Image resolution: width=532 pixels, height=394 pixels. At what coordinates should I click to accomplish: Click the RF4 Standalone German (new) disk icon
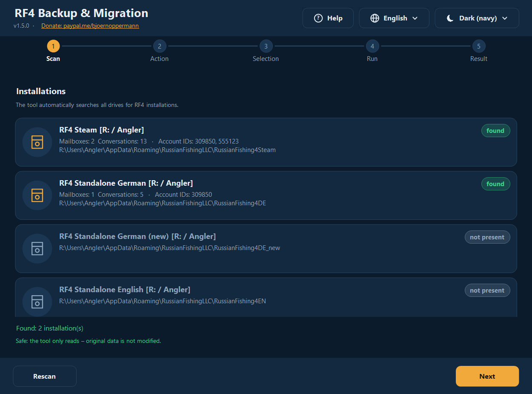(37, 249)
